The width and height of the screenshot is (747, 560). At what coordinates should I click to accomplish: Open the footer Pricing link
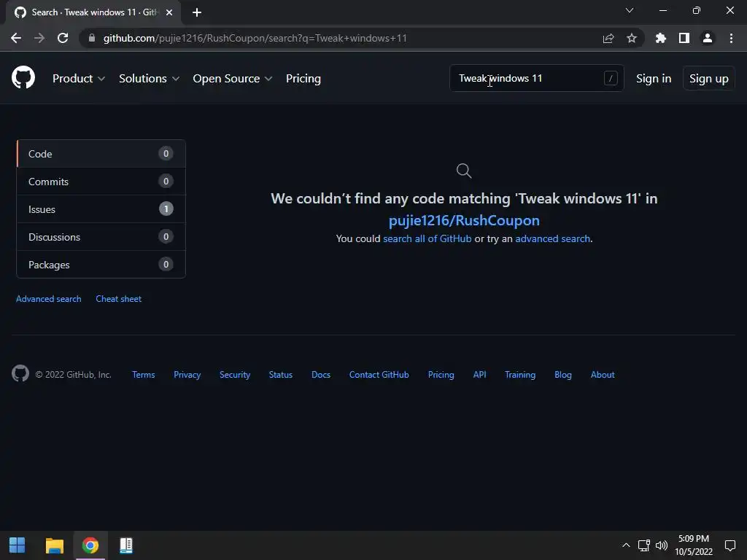tap(441, 375)
